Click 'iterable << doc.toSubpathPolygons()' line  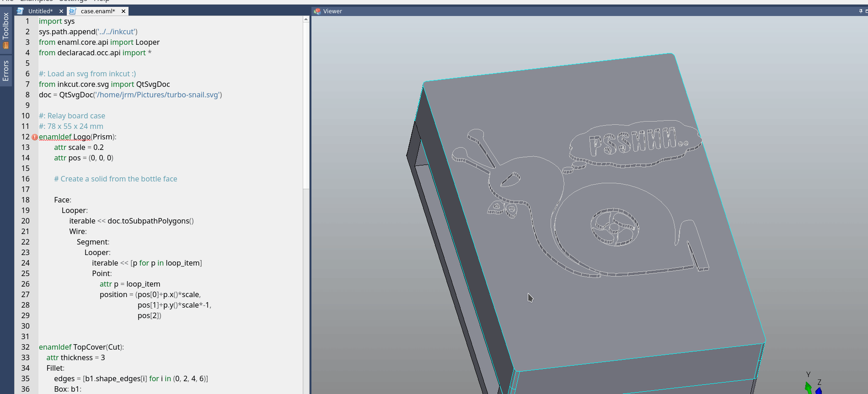(x=132, y=221)
